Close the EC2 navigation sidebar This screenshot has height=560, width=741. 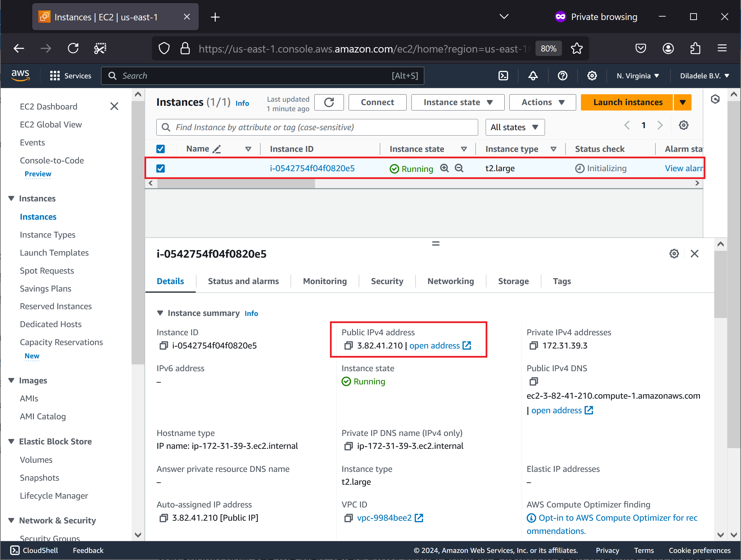(114, 106)
